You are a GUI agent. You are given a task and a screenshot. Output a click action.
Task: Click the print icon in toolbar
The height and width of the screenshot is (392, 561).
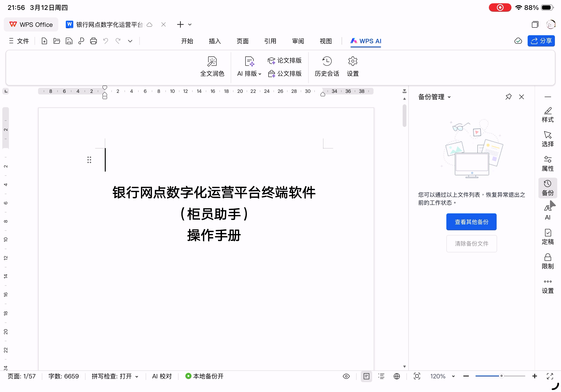93,41
